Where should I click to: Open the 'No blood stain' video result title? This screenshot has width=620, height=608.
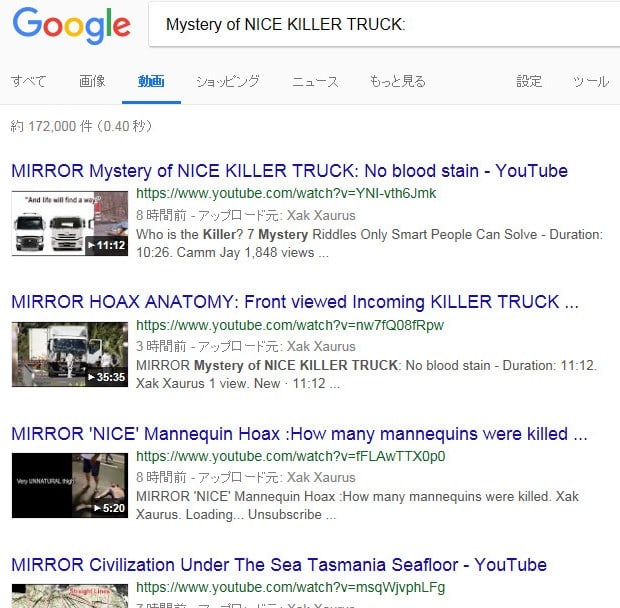click(289, 171)
